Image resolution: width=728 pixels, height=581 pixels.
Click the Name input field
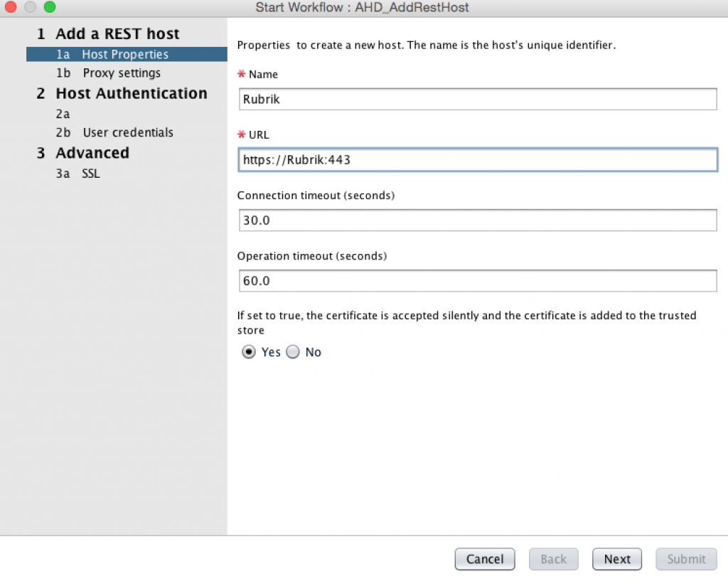point(478,100)
